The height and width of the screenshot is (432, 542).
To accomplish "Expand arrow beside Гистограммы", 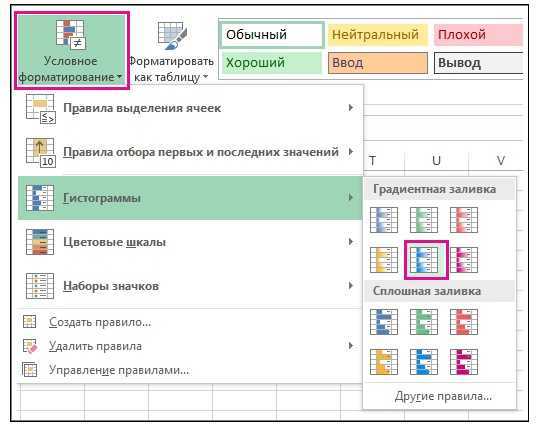I will click(x=351, y=197).
